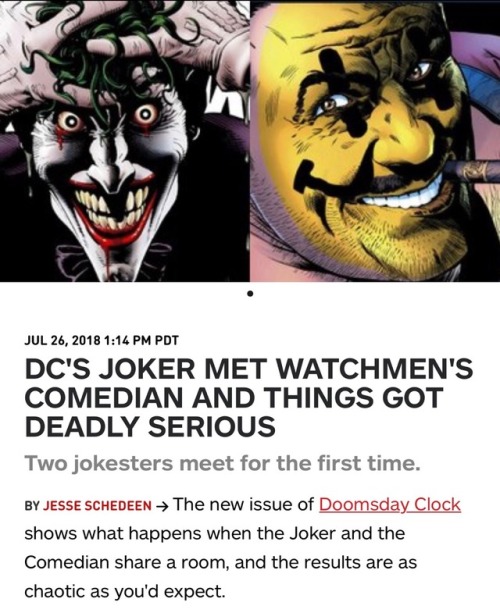Click the arrow icon after the author name
The height and width of the screenshot is (613, 500).
162,506
